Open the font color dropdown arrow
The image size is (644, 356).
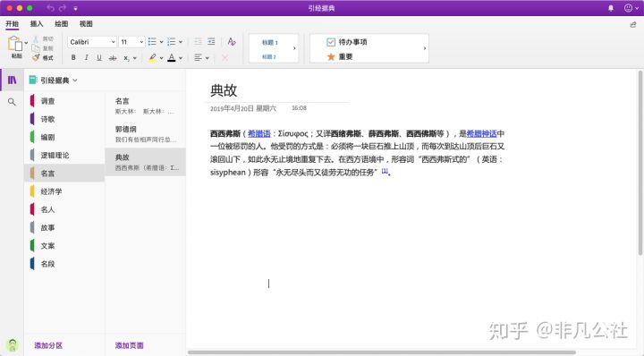(x=181, y=58)
